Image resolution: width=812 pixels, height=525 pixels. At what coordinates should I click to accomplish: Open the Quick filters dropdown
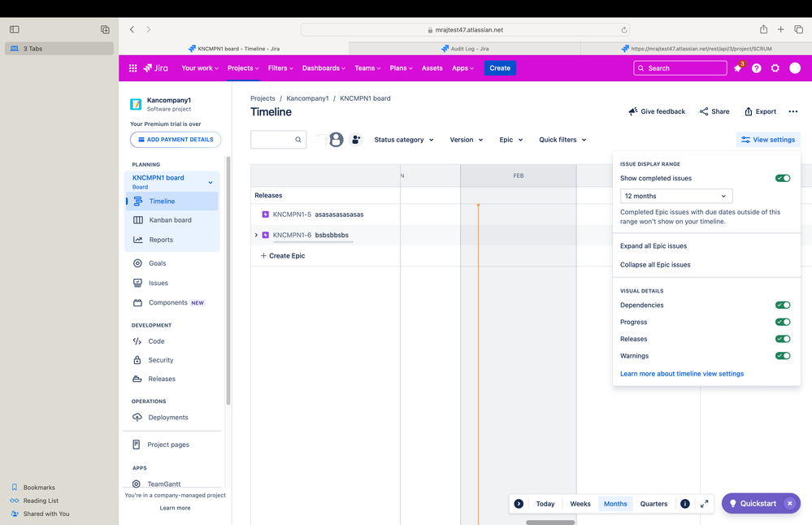coord(562,140)
